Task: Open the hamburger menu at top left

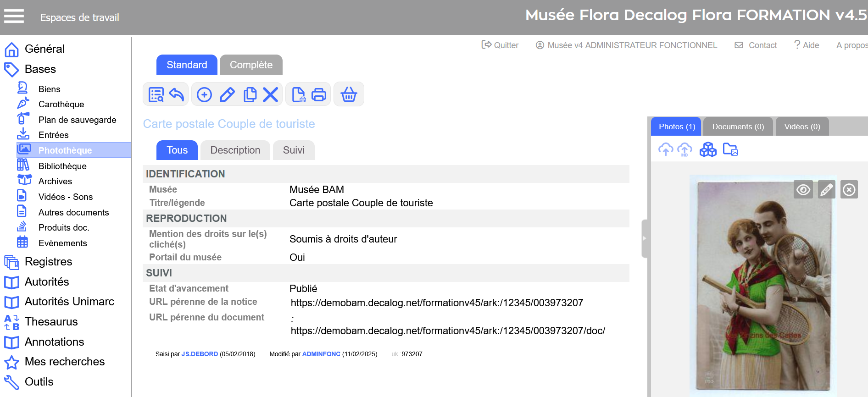Action: tap(14, 17)
